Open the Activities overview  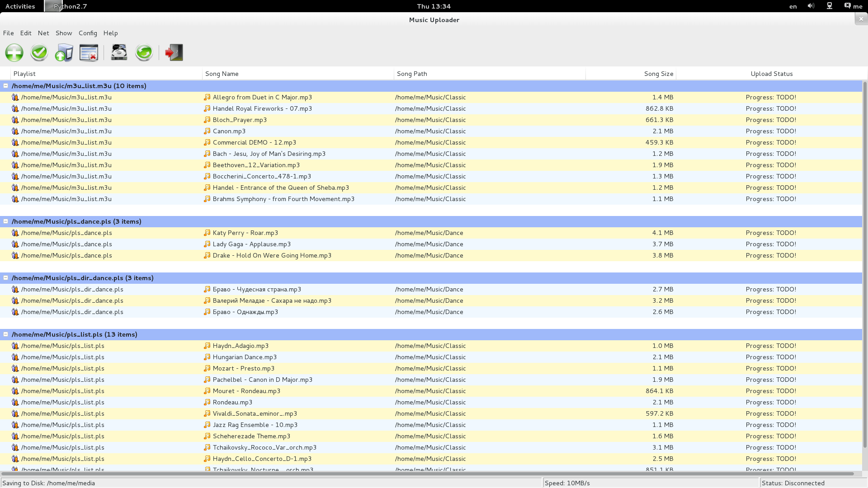pyautogui.click(x=20, y=6)
